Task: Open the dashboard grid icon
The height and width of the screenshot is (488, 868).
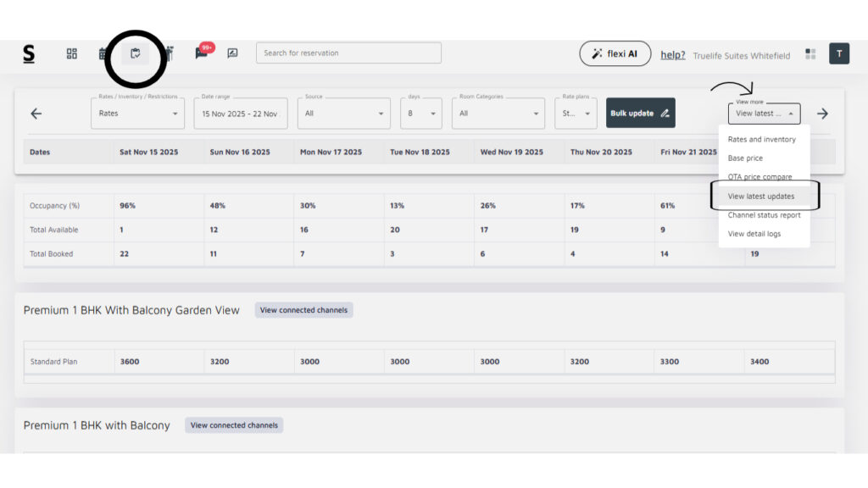Action: (72, 53)
